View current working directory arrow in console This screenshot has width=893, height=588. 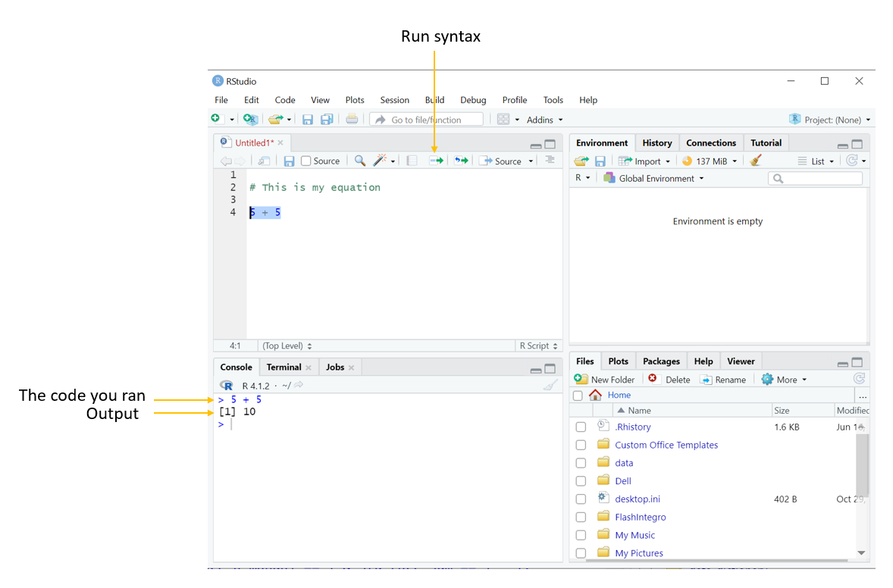click(x=299, y=386)
